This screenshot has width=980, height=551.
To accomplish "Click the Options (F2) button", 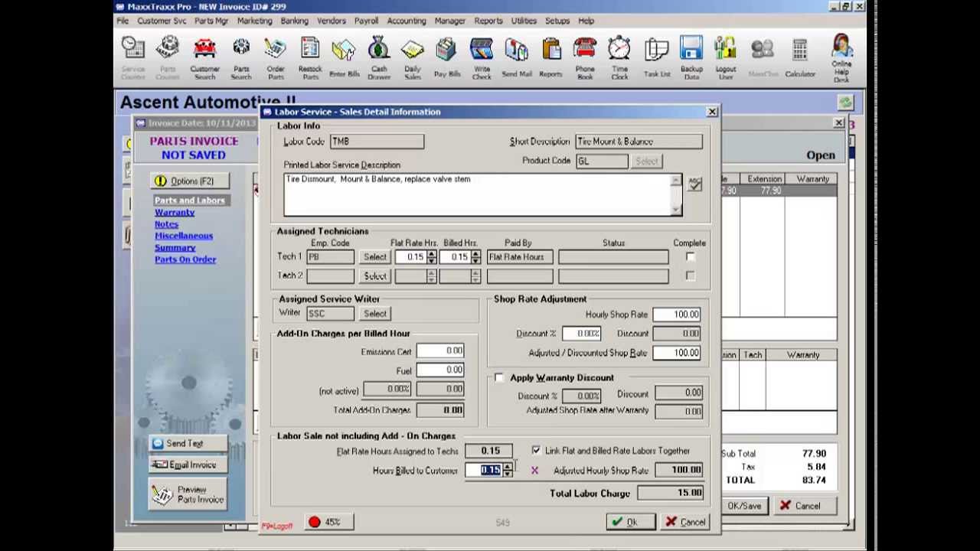I will pyautogui.click(x=189, y=181).
